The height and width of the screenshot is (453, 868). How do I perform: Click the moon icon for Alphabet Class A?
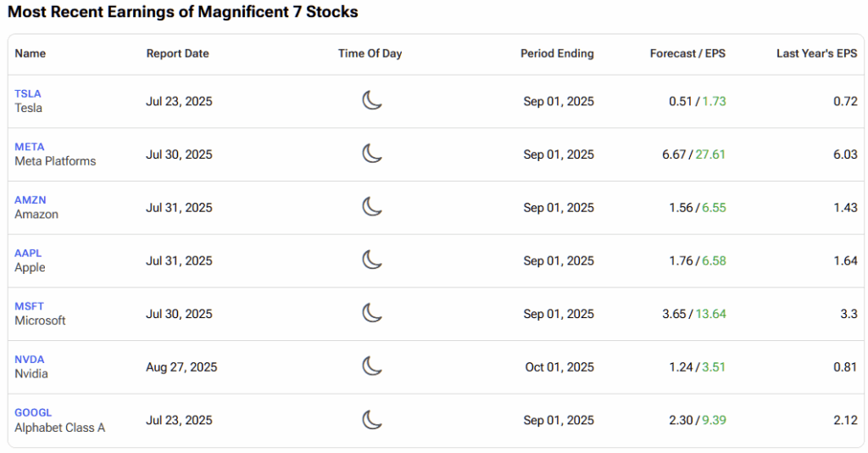click(372, 420)
